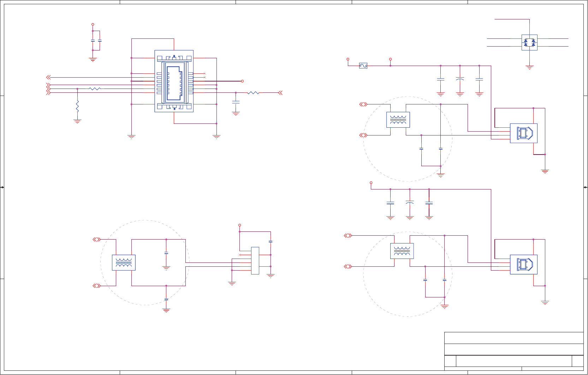Select the power node on the IC's right-side net
The image size is (588, 375).
coord(242,81)
